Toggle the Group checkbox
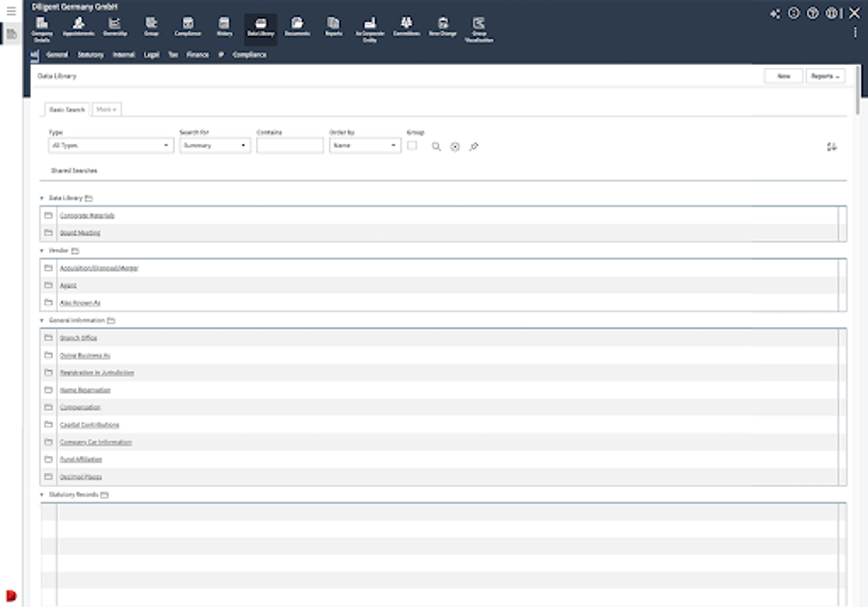 click(x=412, y=146)
